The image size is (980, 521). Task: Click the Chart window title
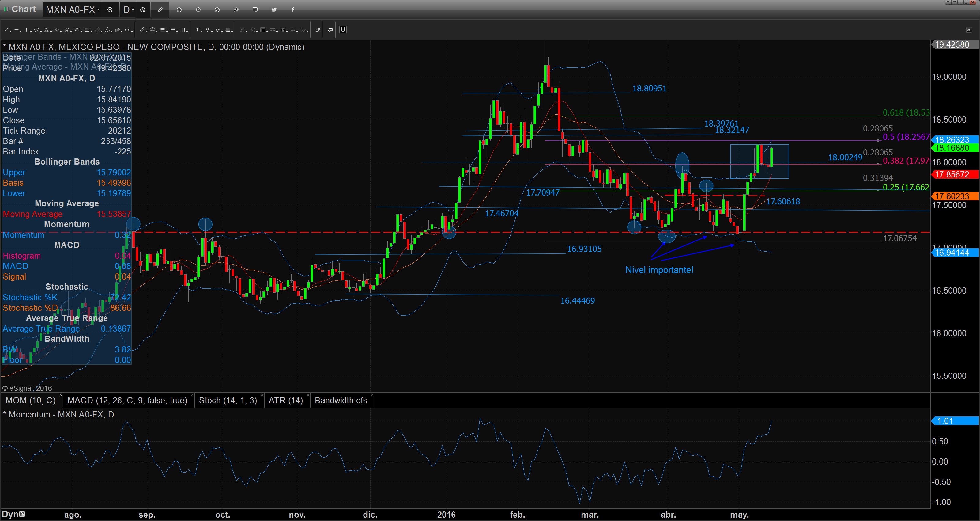click(24, 9)
